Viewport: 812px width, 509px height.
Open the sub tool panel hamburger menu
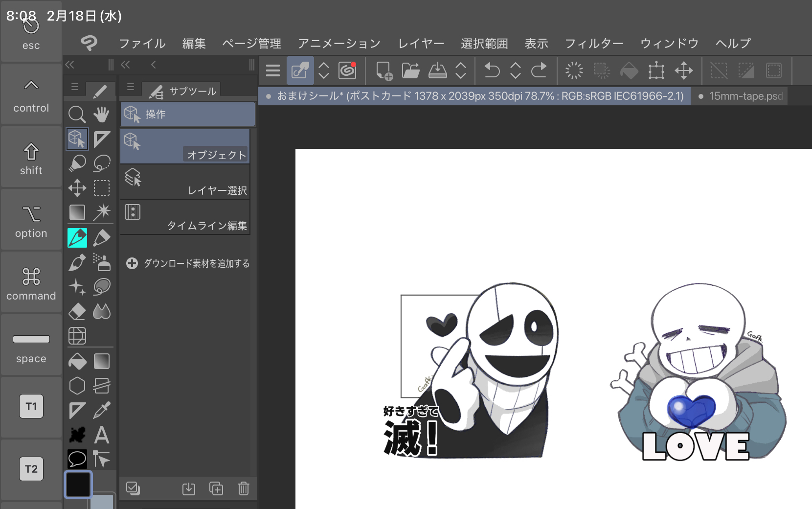131,87
